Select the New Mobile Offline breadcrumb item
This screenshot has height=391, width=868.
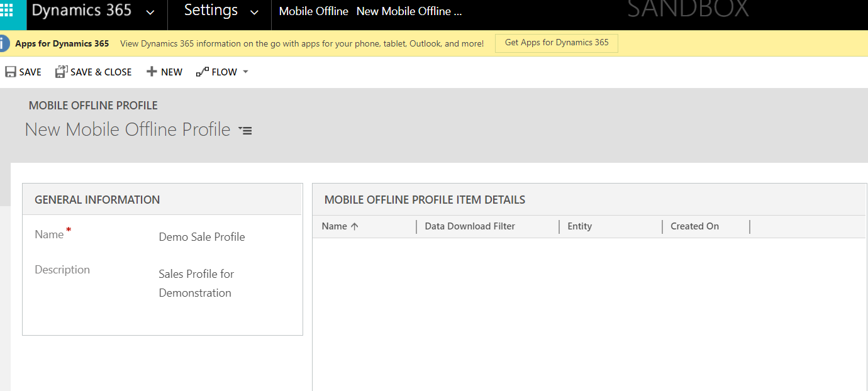click(409, 11)
